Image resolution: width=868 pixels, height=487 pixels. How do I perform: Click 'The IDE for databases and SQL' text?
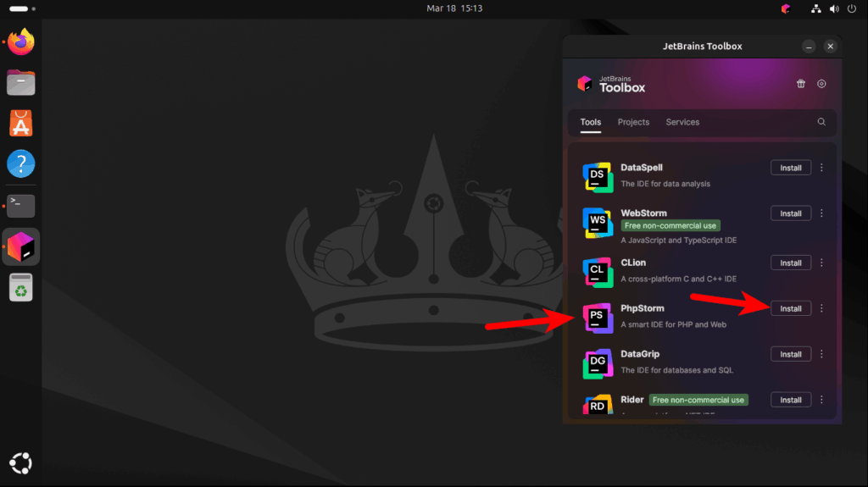point(677,370)
